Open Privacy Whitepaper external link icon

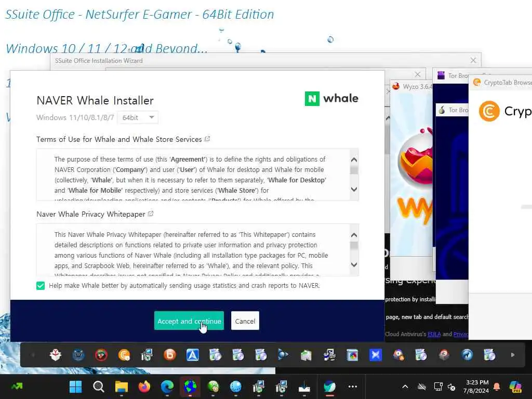151,214
